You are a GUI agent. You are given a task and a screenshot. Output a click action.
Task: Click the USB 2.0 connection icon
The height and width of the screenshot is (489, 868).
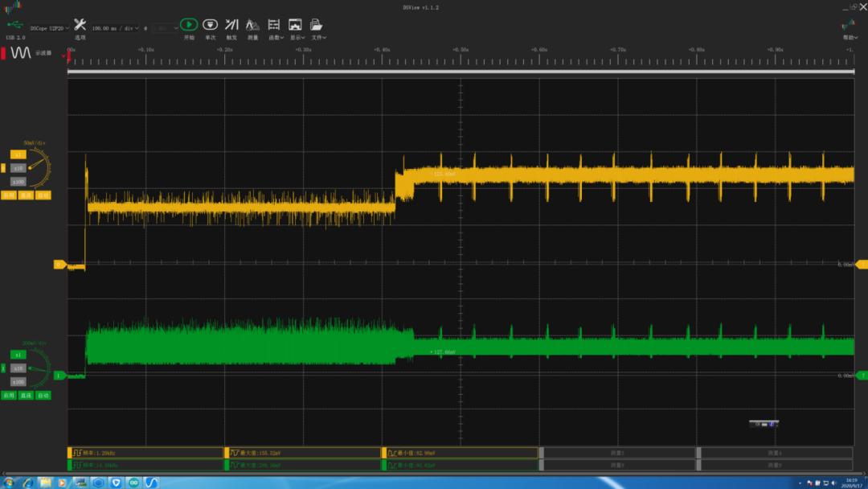(x=15, y=25)
